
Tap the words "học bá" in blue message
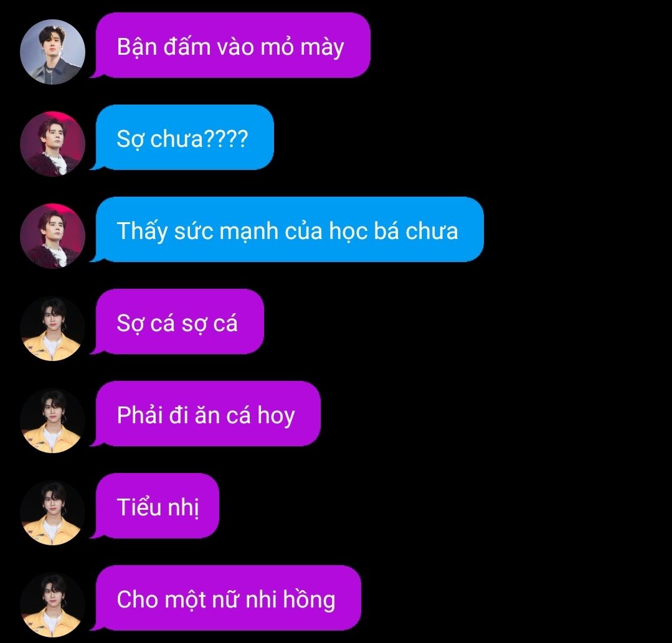pos(364,232)
